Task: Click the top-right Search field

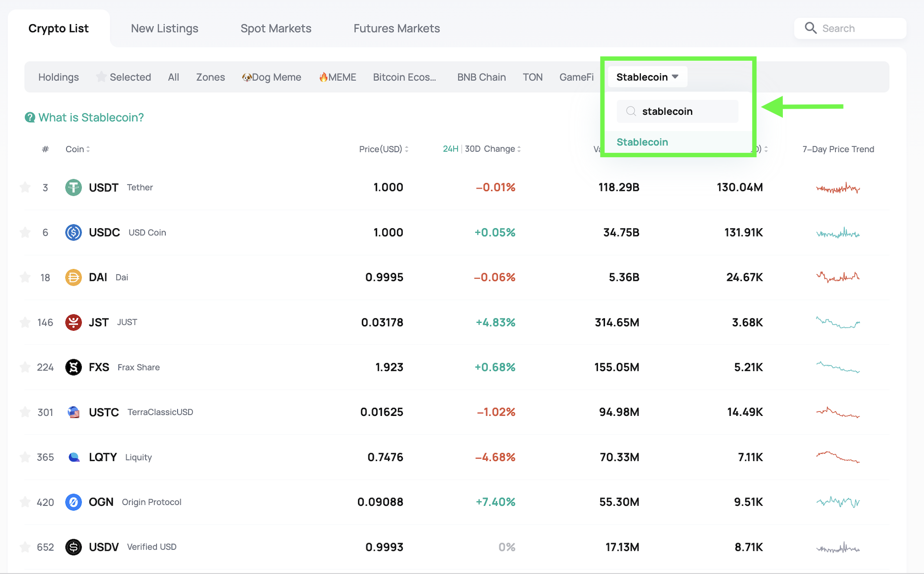Action: [850, 28]
